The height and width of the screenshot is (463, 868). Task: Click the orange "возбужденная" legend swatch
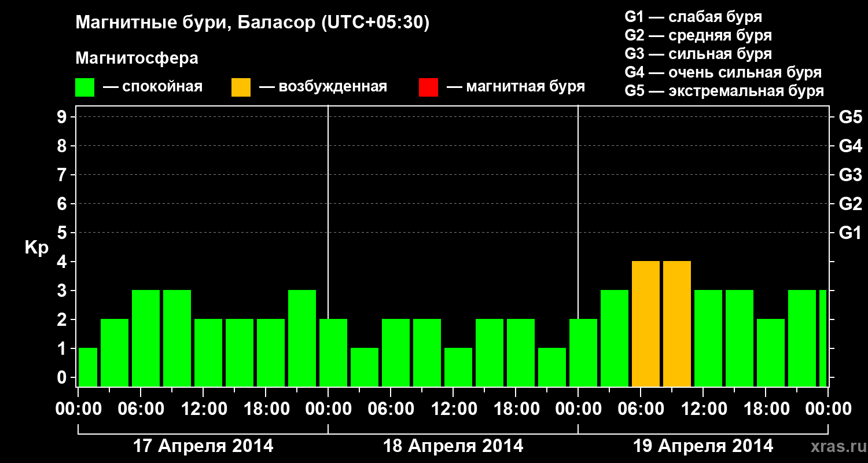(241, 87)
